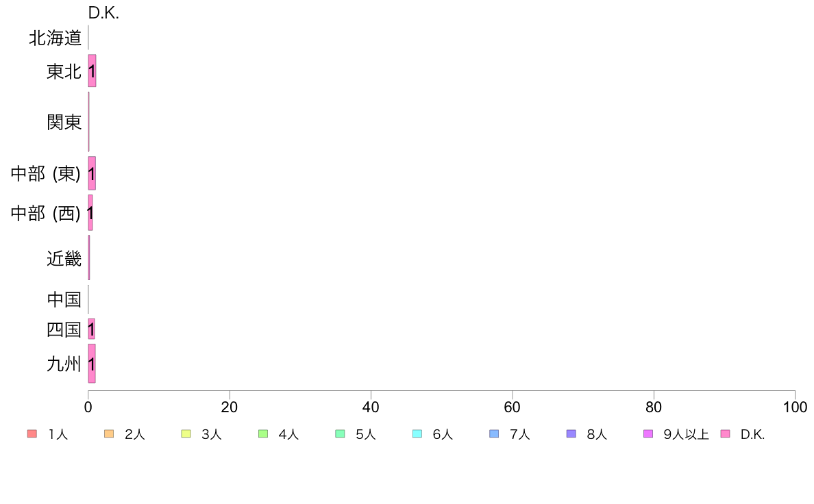Viewport: 814px width, 504px height.
Task: Select the 四国 bar
Action: pyautogui.click(x=91, y=329)
